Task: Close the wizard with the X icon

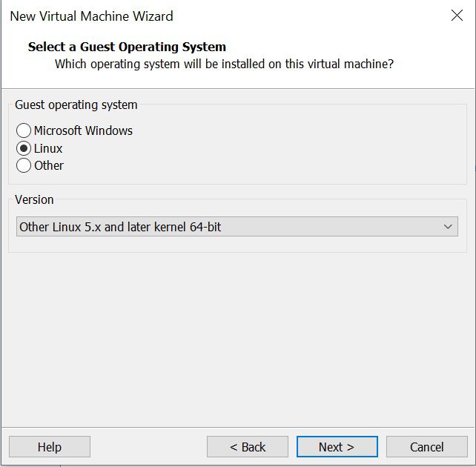Action: click(457, 16)
